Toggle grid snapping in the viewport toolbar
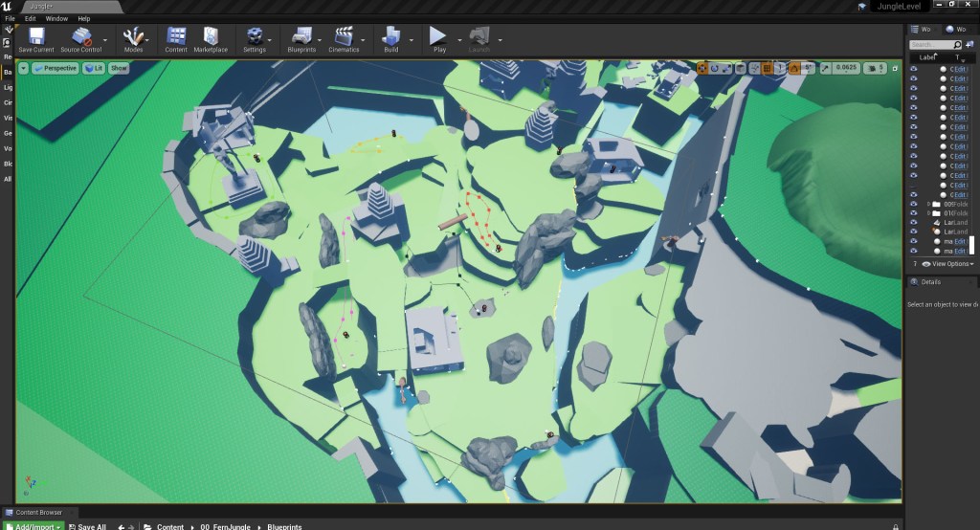The height and width of the screenshot is (530, 980). [767, 68]
